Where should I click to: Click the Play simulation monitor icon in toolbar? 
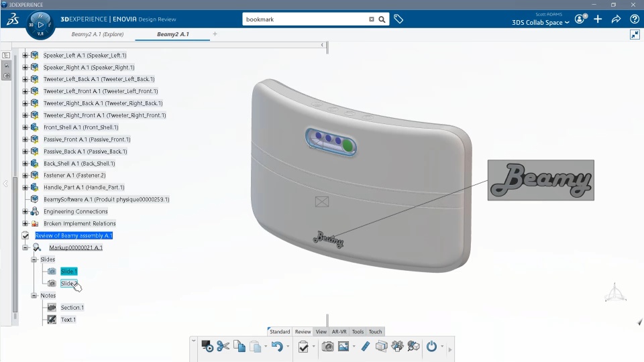tap(207, 347)
